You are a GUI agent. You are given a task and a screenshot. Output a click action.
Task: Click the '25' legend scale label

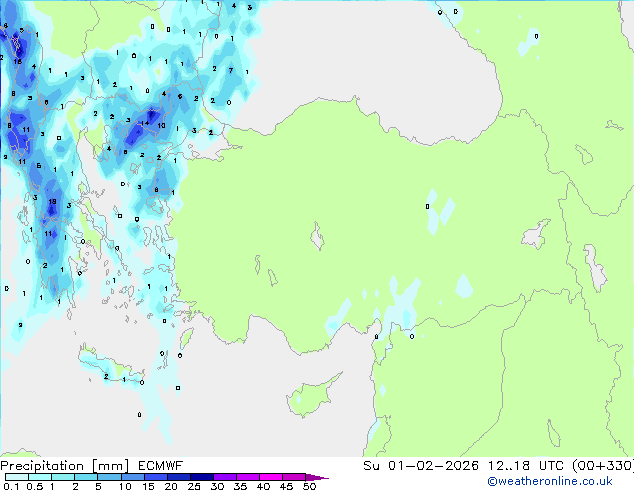pos(194,486)
